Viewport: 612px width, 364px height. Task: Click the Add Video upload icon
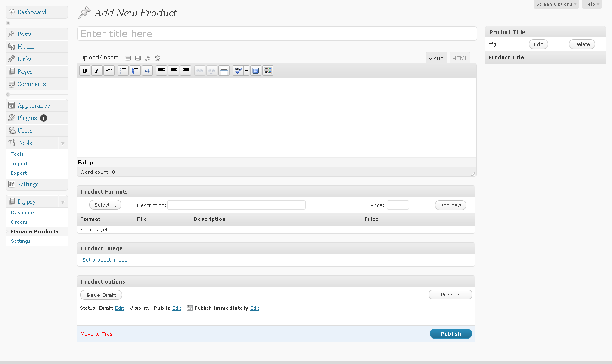138,58
